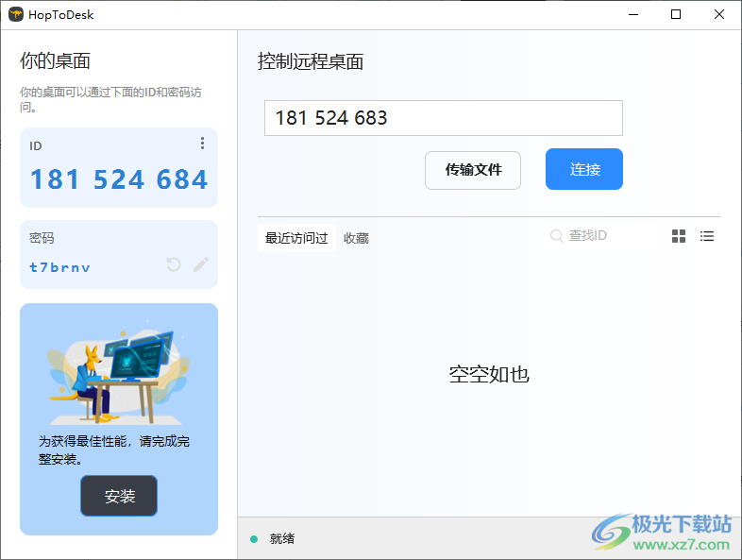The image size is (742, 560).
Task: Open the 收藏 favorites tab
Action: coord(356,238)
